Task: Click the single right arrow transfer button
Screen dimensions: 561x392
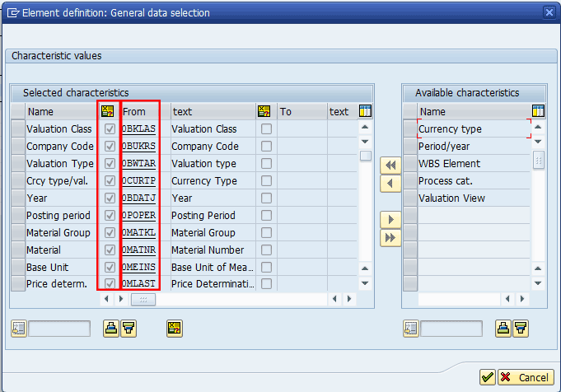Action: (390, 220)
